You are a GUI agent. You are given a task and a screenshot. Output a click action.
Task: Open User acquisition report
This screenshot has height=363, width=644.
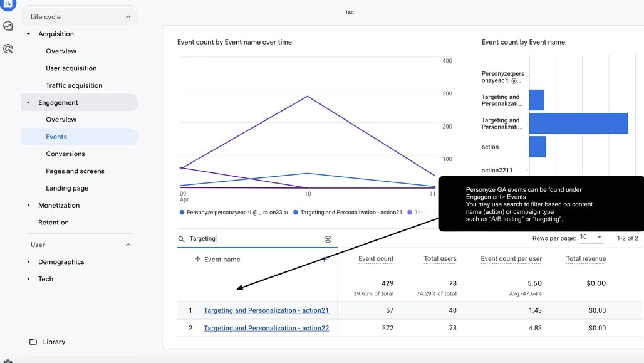pos(71,68)
